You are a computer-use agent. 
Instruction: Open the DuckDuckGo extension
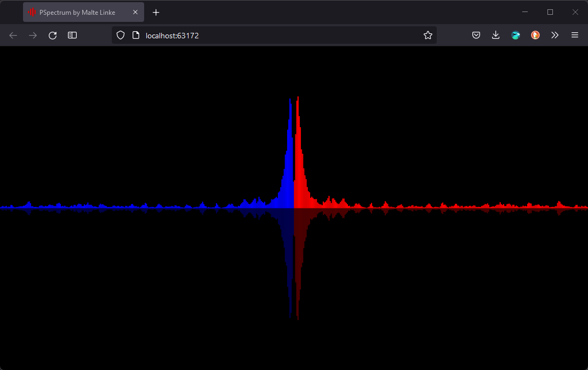click(535, 35)
